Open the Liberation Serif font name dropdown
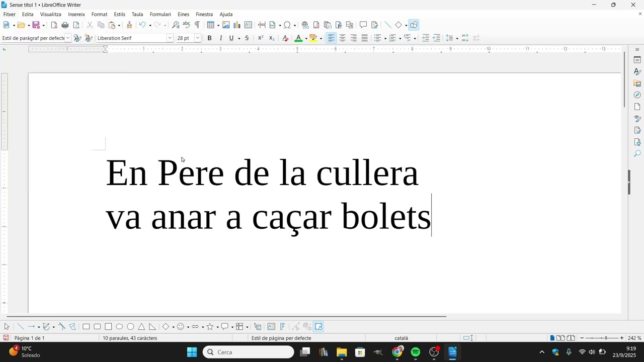The height and width of the screenshot is (362, 644). (170, 38)
